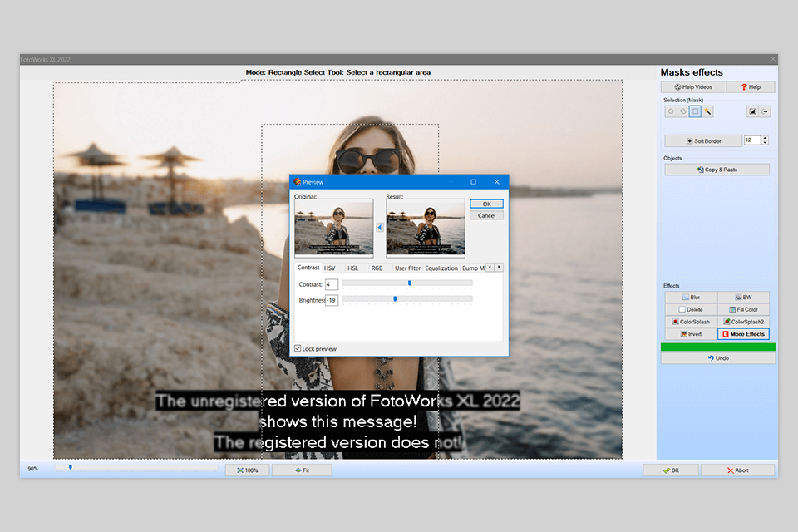Decrease the Soft Border value with down arrow
Image resolution: width=798 pixels, height=532 pixels.
point(765,143)
